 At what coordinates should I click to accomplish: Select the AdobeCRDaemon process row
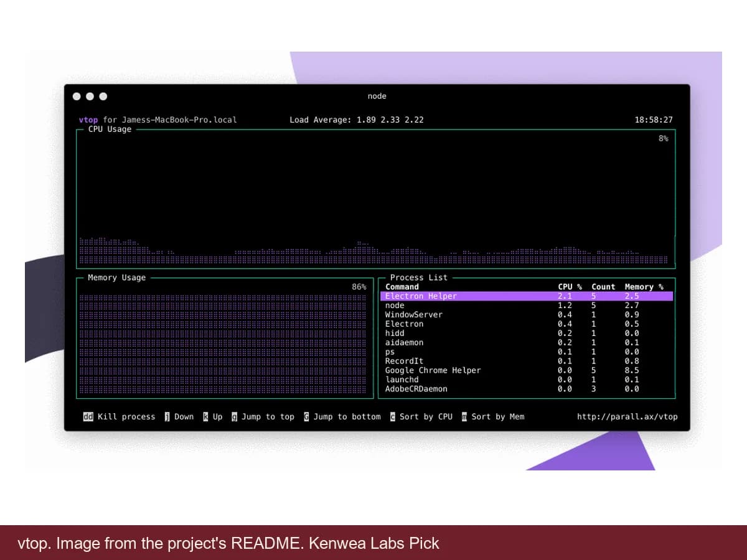coord(527,389)
